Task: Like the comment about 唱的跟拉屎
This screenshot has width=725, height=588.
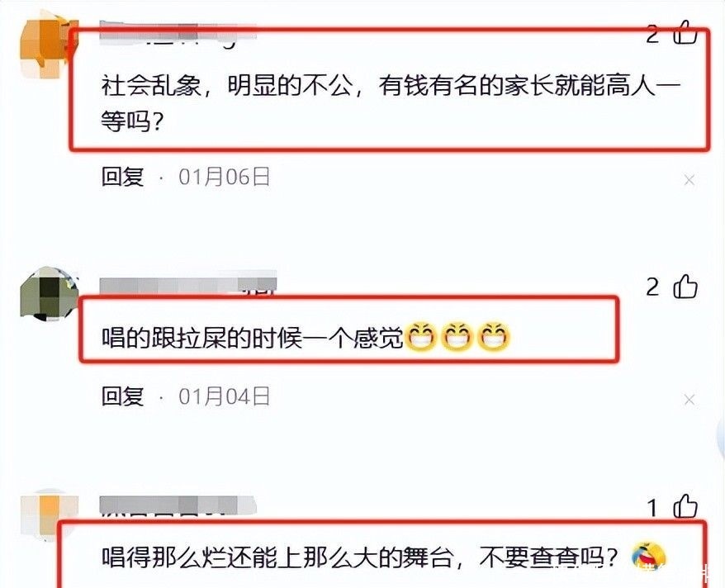Action: [685, 287]
